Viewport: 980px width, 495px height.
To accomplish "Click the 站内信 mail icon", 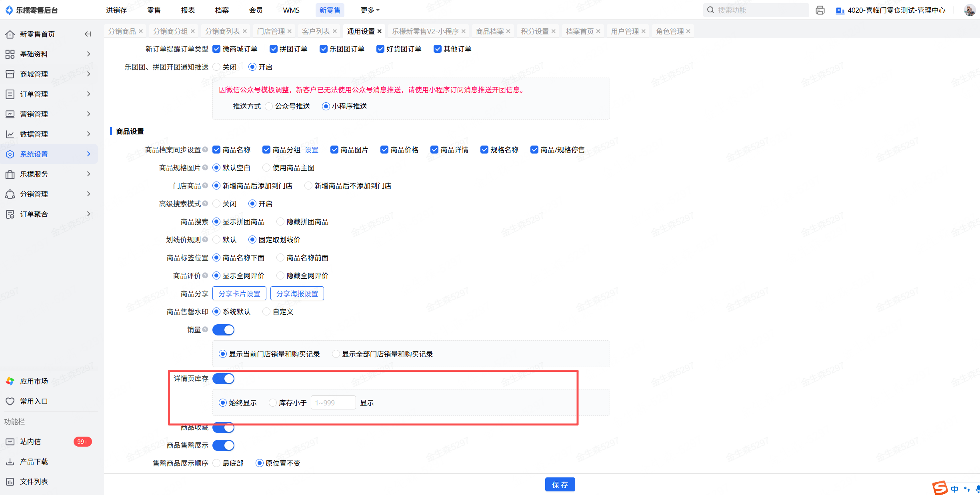I will [x=10, y=441].
